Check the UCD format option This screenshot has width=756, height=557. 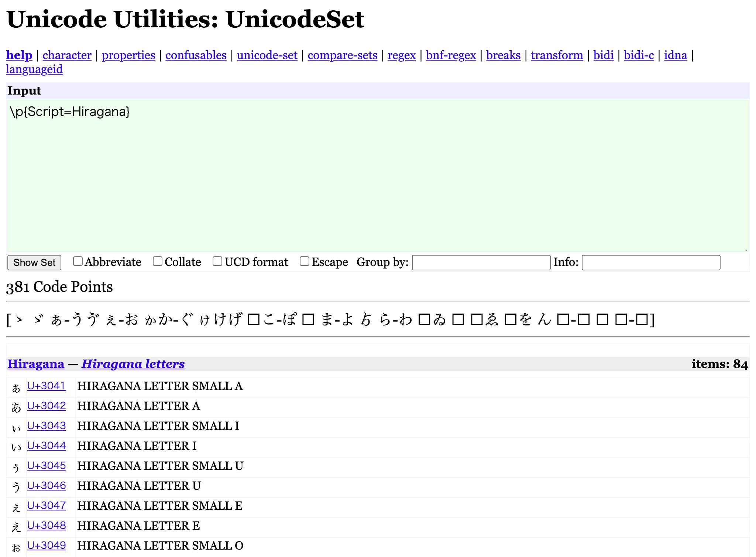pos(217,262)
